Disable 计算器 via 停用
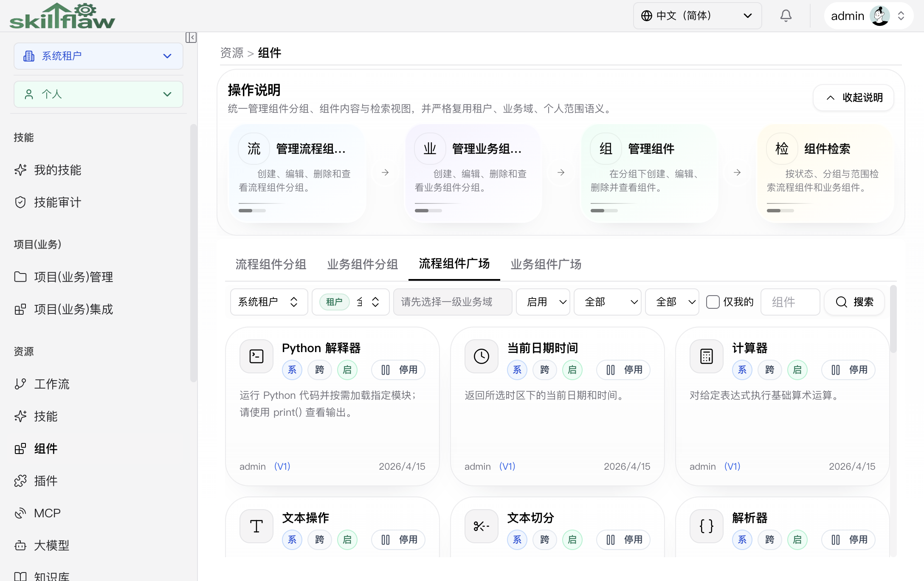 pyautogui.click(x=848, y=370)
